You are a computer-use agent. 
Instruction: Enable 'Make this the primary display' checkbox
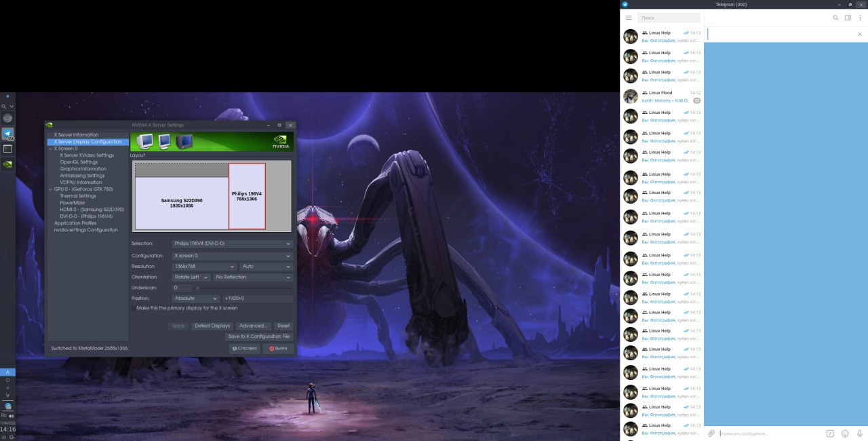coord(133,308)
